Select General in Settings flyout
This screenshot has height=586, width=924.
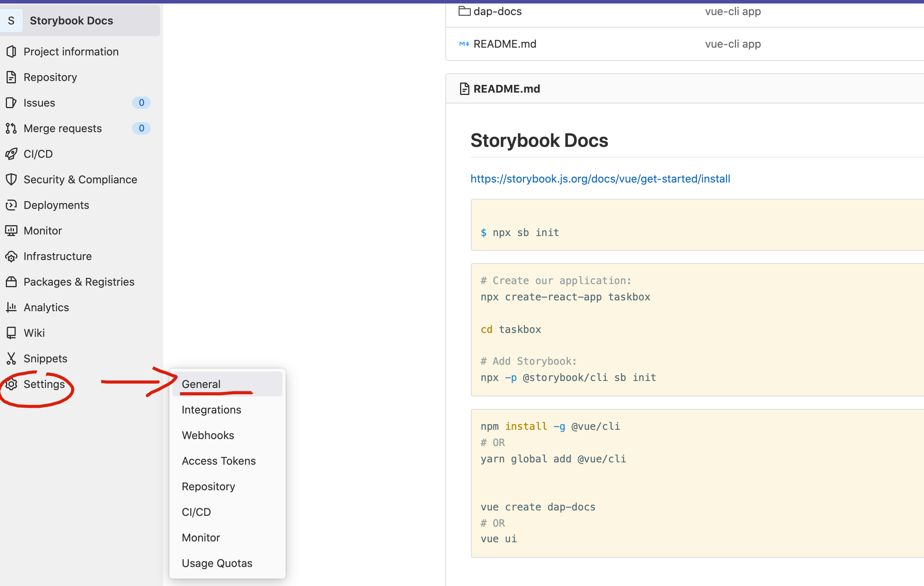coord(227,384)
